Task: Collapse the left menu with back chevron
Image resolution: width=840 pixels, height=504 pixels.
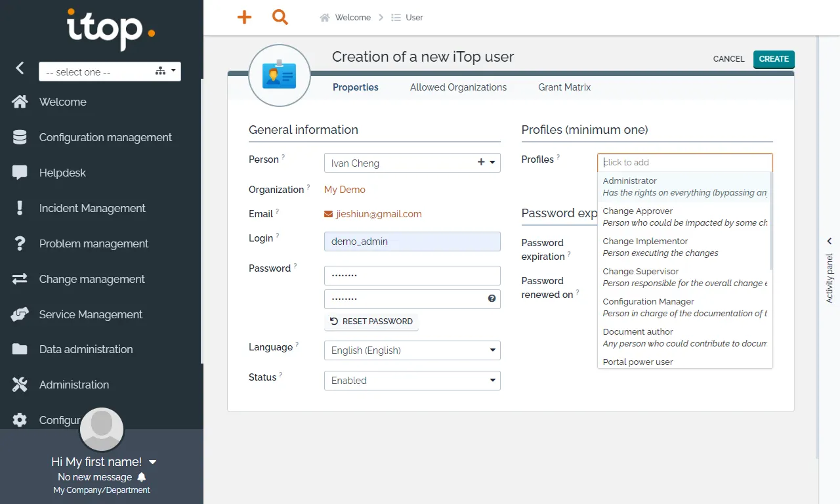Action: point(20,68)
